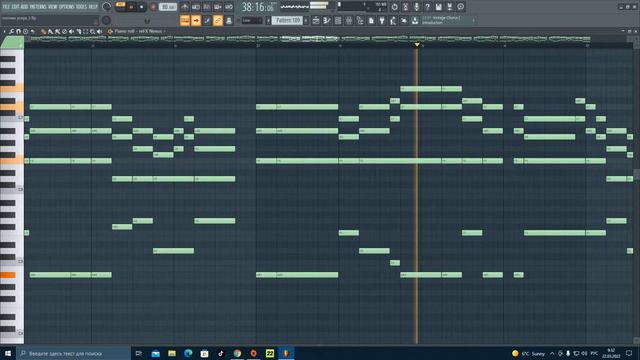Image resolution: width=640 pixels, height=360 pixels.
Task: Adjust the main pitch knob
Action: pyautogui.click(x=106, y=20)
